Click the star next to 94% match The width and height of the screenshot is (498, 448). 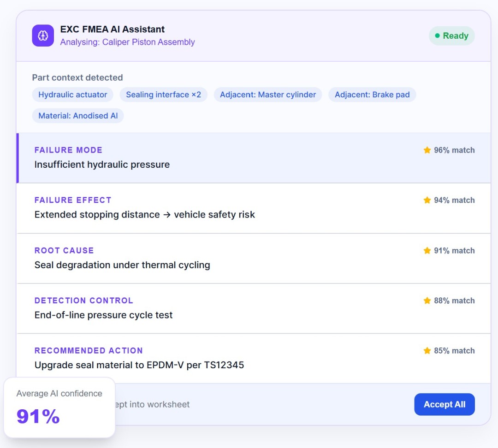(427, 200)
